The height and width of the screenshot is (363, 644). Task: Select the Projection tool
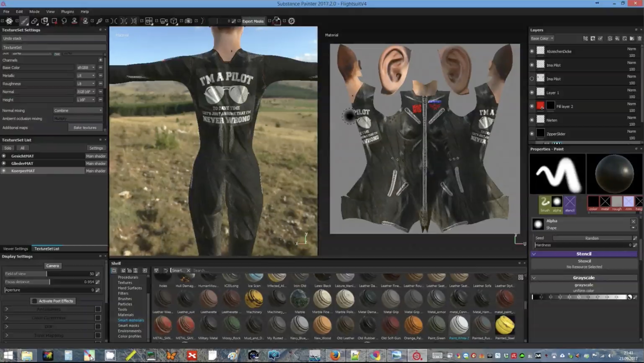[45, 21]
